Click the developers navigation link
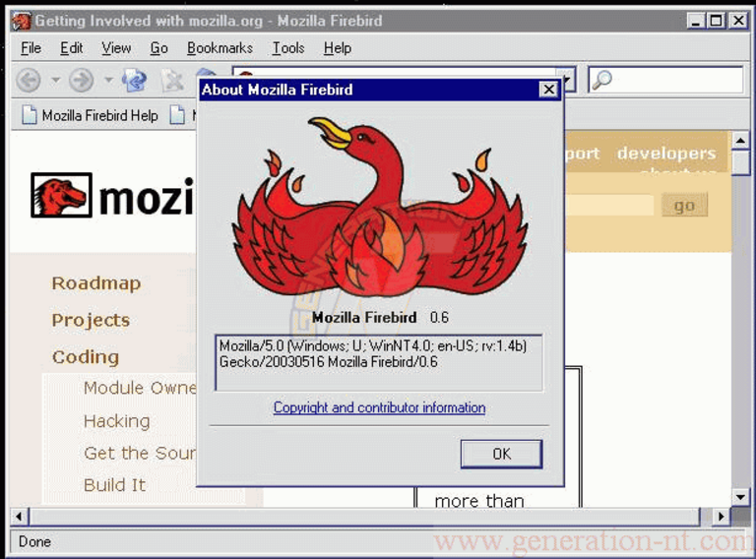 coord(666,154)
